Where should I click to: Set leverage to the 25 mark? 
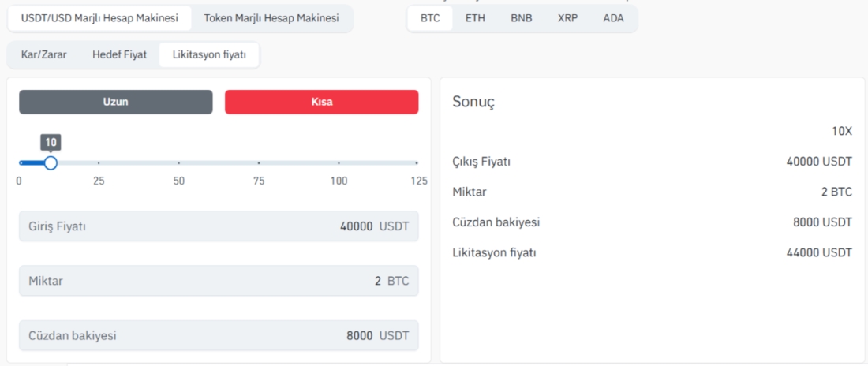point(99,162)
